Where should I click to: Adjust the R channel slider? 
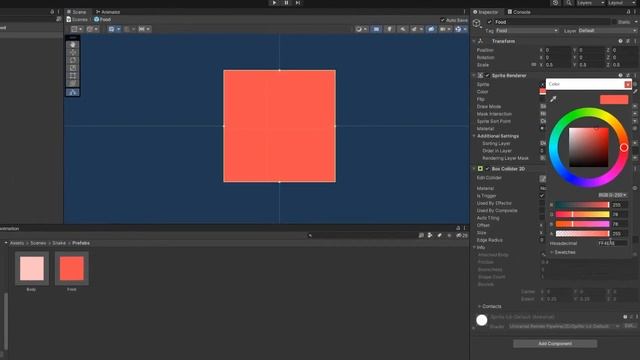582,205
